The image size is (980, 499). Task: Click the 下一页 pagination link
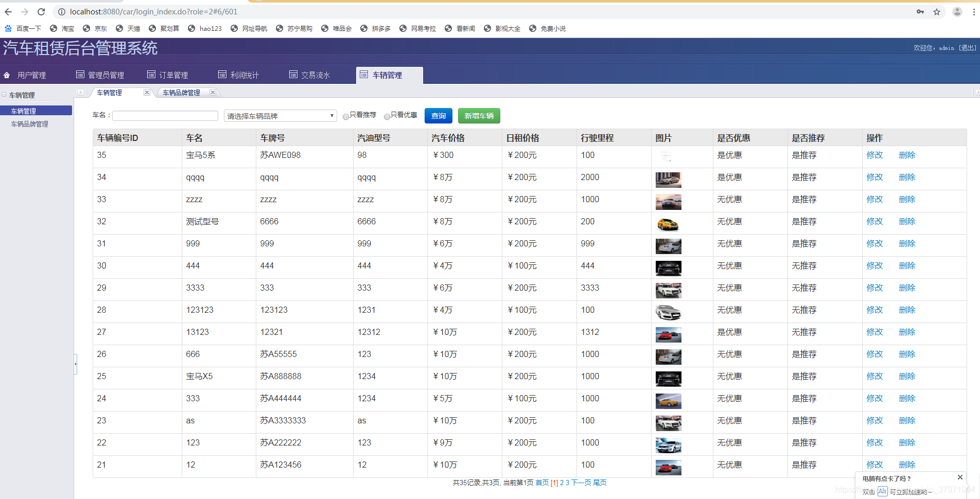[581, 483]
